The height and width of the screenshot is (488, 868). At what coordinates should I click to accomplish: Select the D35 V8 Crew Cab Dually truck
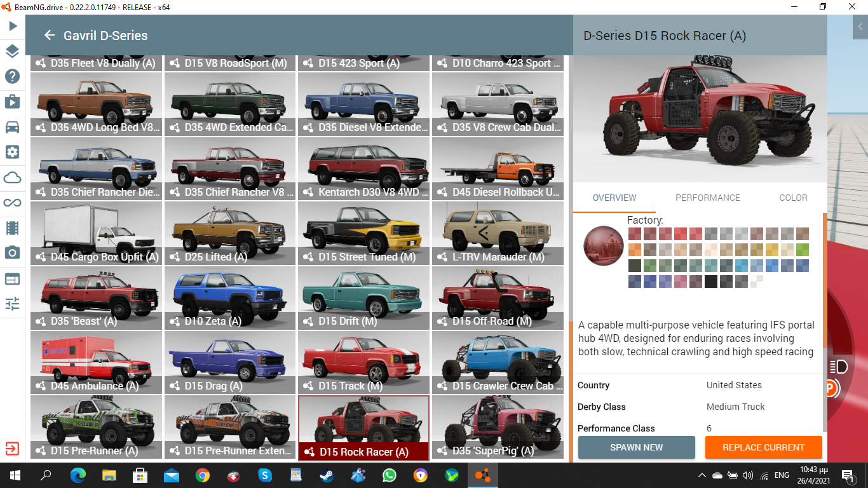498,104
